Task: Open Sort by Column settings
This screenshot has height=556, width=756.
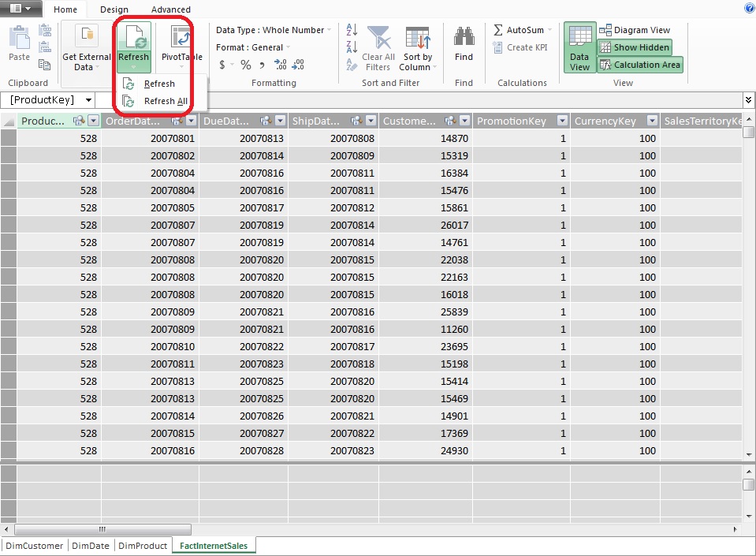Action: click(x=417, y=47)
